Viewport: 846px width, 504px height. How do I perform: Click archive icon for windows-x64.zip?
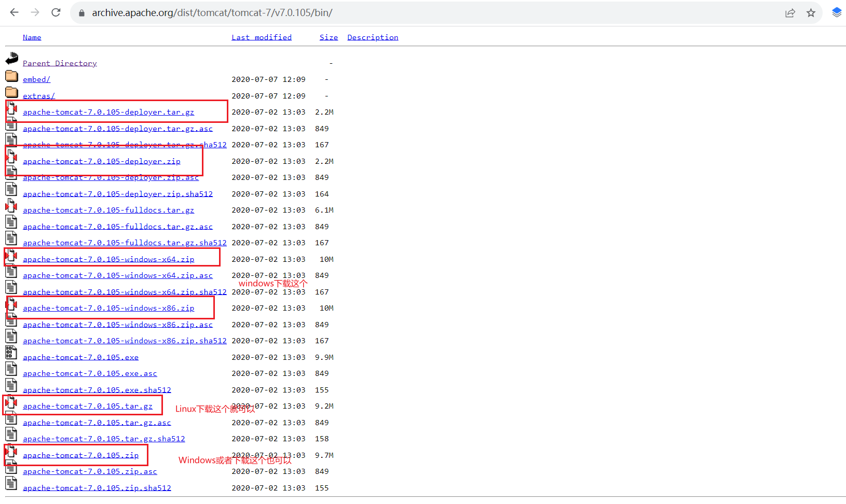click(x=11, y=256)
